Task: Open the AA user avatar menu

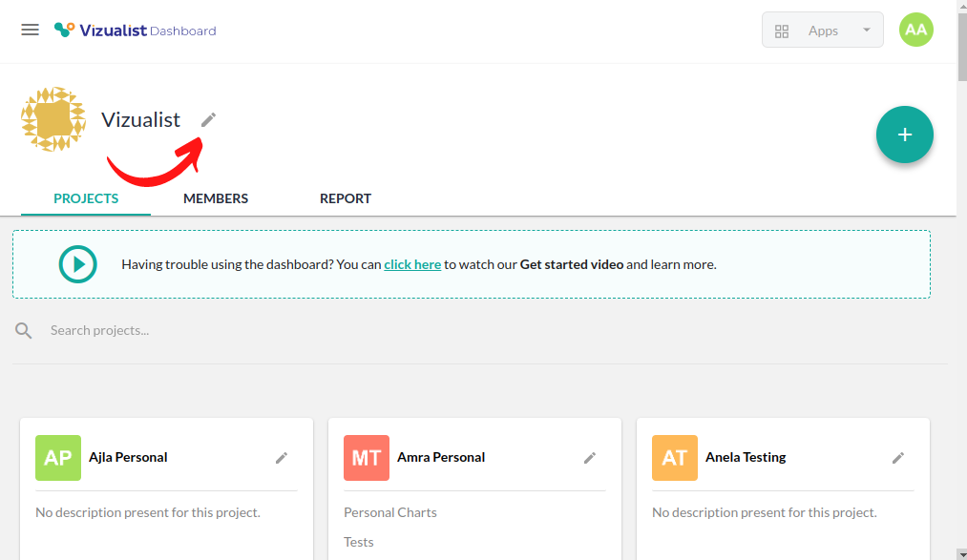Action: click(915, 30)
